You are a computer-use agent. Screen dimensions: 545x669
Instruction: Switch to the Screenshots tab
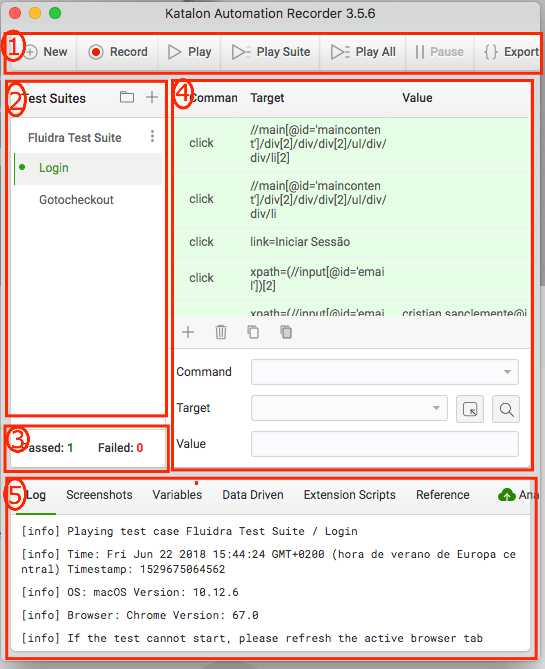click(99, 495)
